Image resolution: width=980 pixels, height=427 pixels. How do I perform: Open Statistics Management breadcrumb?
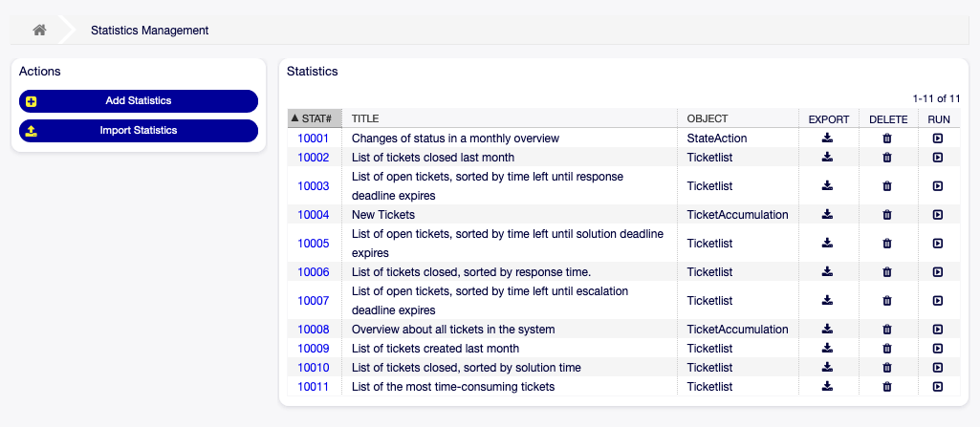149,31
